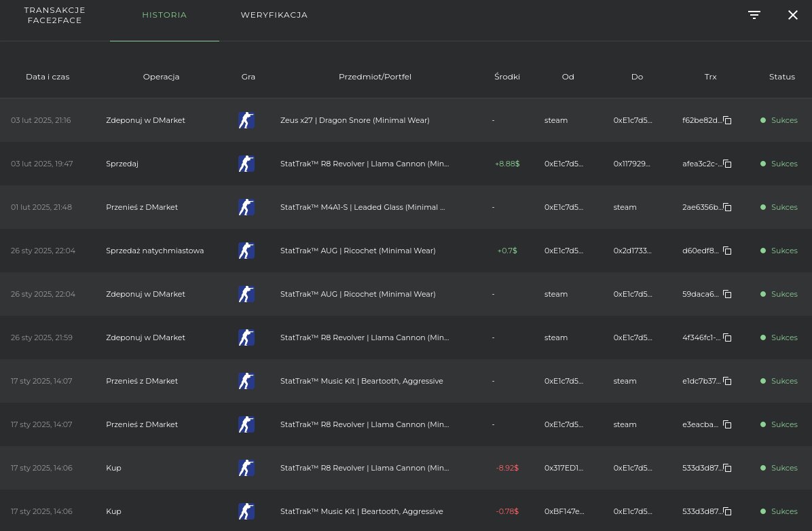Screen dimensions: 812x531
Task: Switch to the Historia tab
Action: click(164, 15)
